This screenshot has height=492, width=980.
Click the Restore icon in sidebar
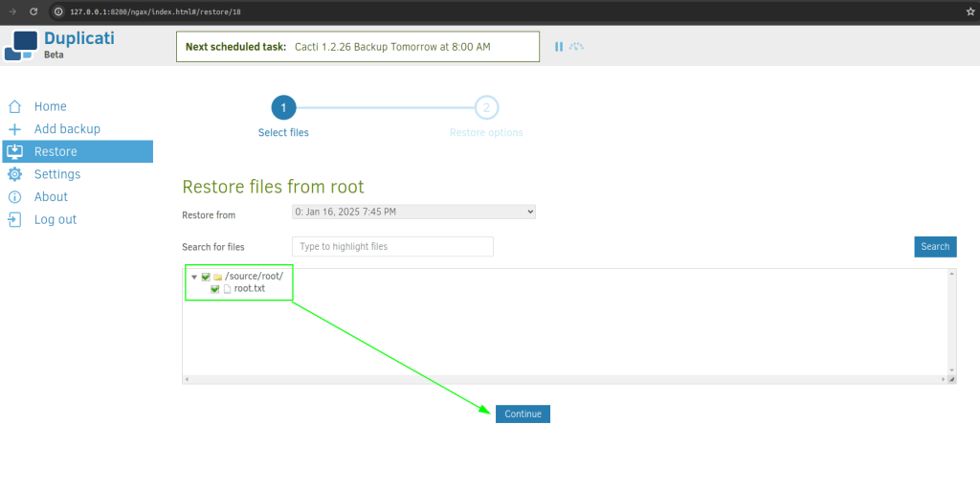(14, 151)
